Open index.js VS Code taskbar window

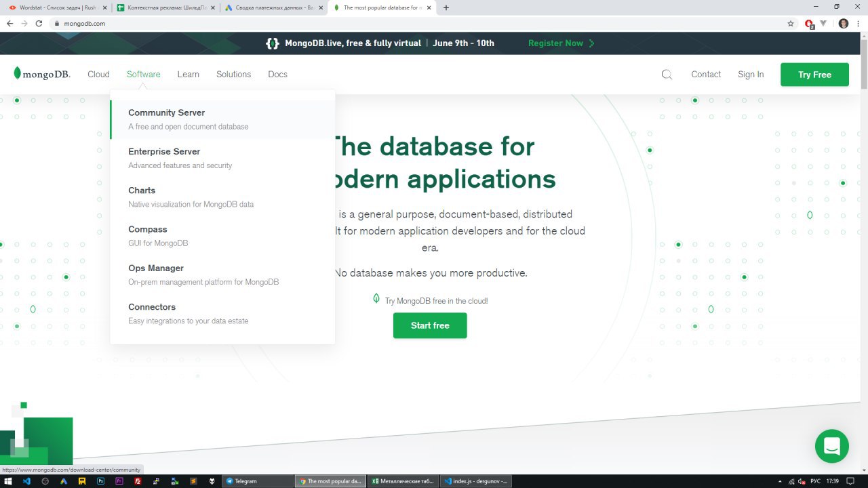[x=475, y=481]
